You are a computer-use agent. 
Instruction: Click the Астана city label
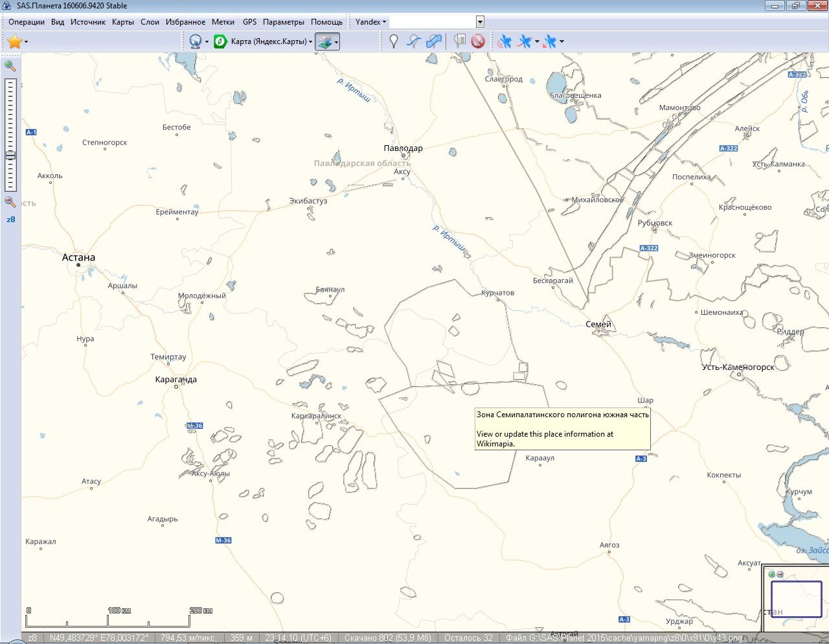pos(78,257)
